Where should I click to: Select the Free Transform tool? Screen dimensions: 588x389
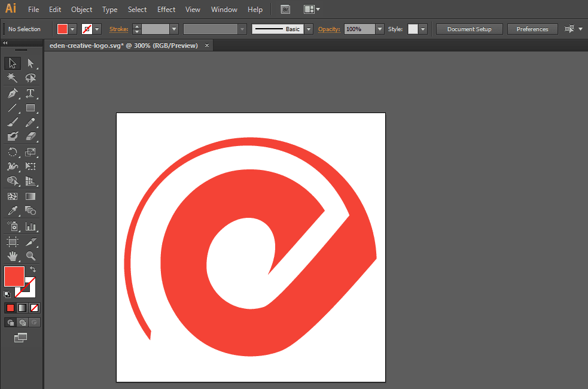31,166
